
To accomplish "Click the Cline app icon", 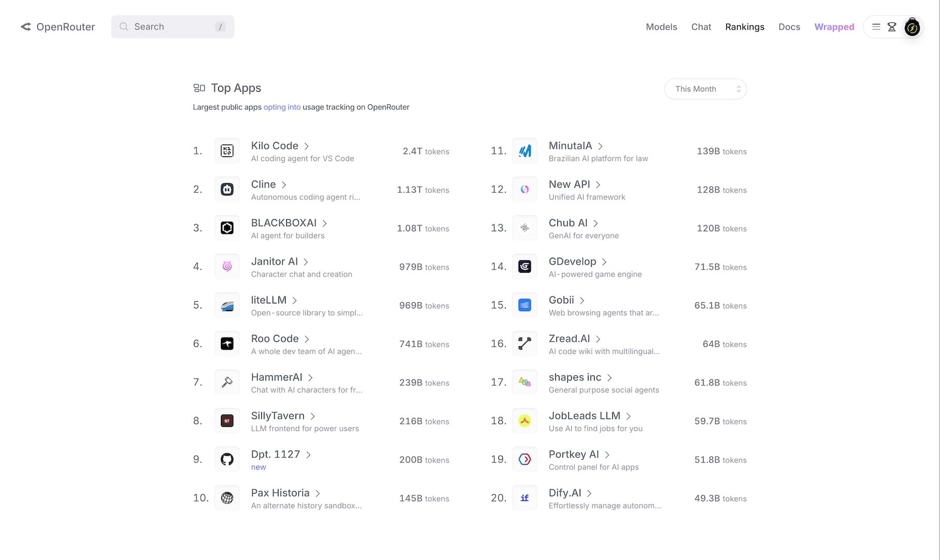I will point(227,189).
